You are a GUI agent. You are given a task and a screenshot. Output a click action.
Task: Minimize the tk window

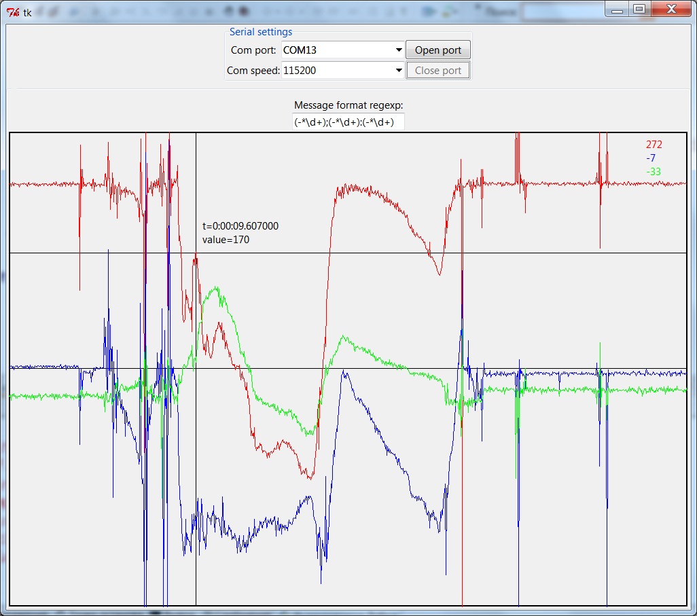617,10
